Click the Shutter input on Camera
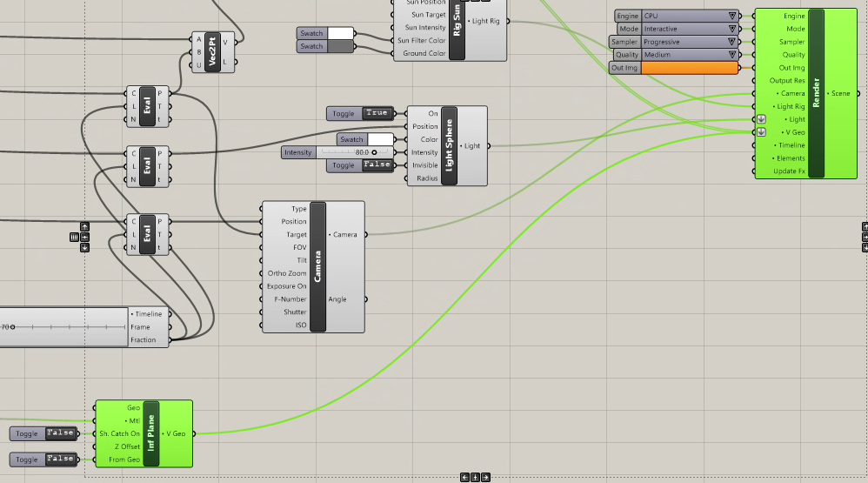 [295, 312]
